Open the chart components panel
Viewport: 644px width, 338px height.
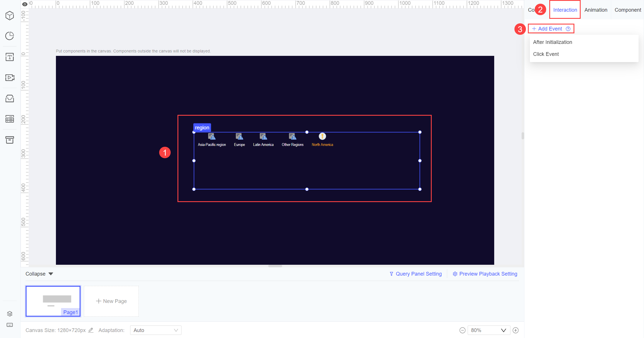[x=9, y=36]
